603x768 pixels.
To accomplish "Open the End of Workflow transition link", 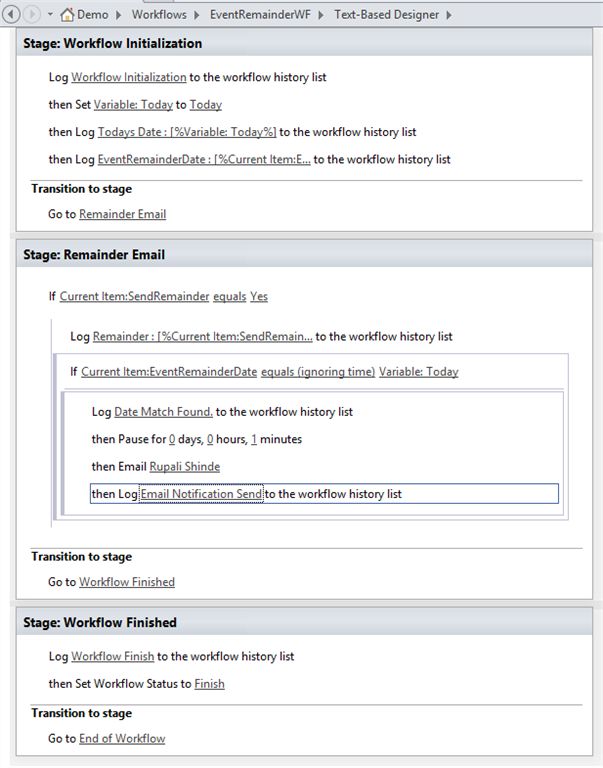I will pos(122,739).
